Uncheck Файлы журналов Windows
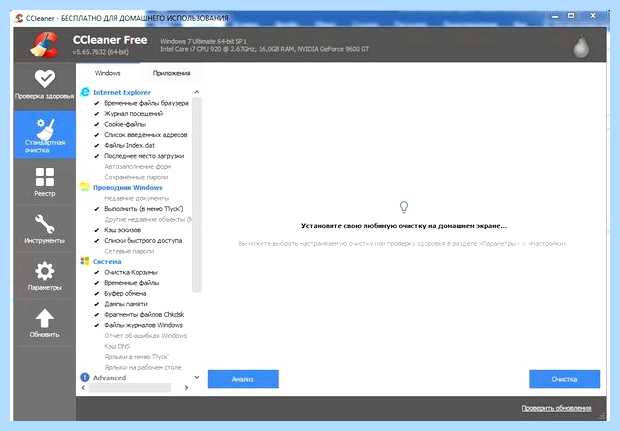Image resolution: width=620 pixels, height=431 pixels. click(x=96, y=325)
